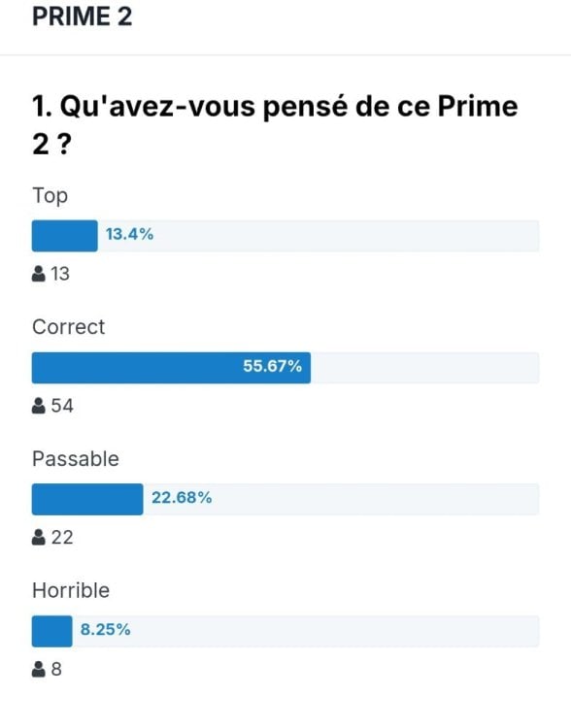The height and width of the screenshot is (728, 571).
Task: Click the voter icon beside 54
Action: pos(39,406)
